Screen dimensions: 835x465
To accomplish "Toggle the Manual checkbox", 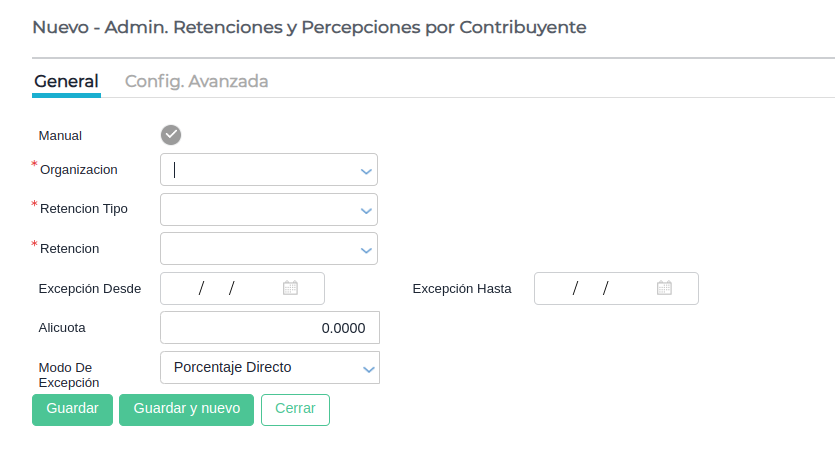I will tap(171, 135).
